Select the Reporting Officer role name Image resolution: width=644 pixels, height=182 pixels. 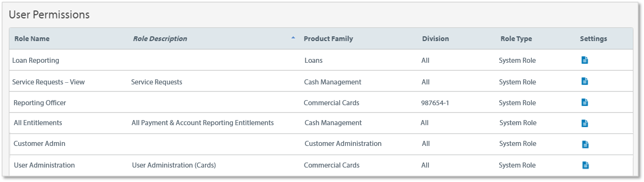click(x=40, y=103)
